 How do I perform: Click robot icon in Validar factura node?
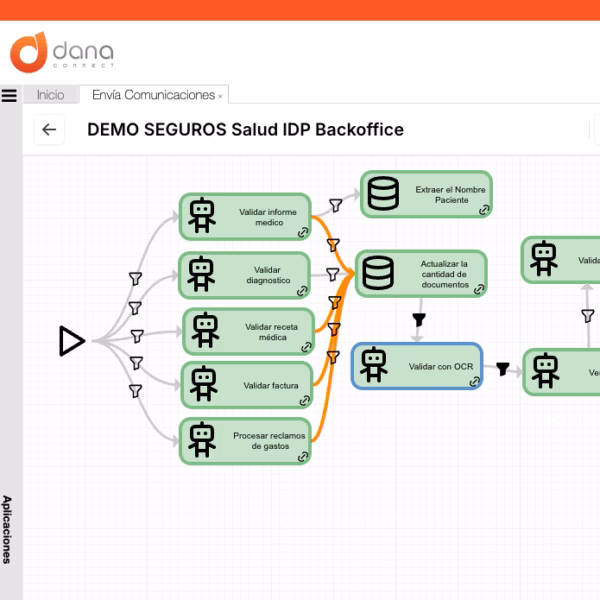(x=204, y=383)
